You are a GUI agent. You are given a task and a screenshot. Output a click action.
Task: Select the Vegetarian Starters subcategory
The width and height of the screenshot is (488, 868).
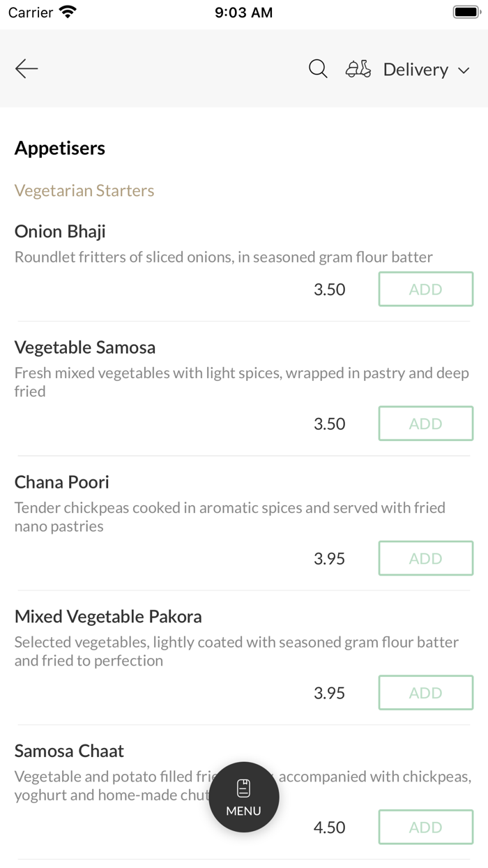click(x=84, y=190)
